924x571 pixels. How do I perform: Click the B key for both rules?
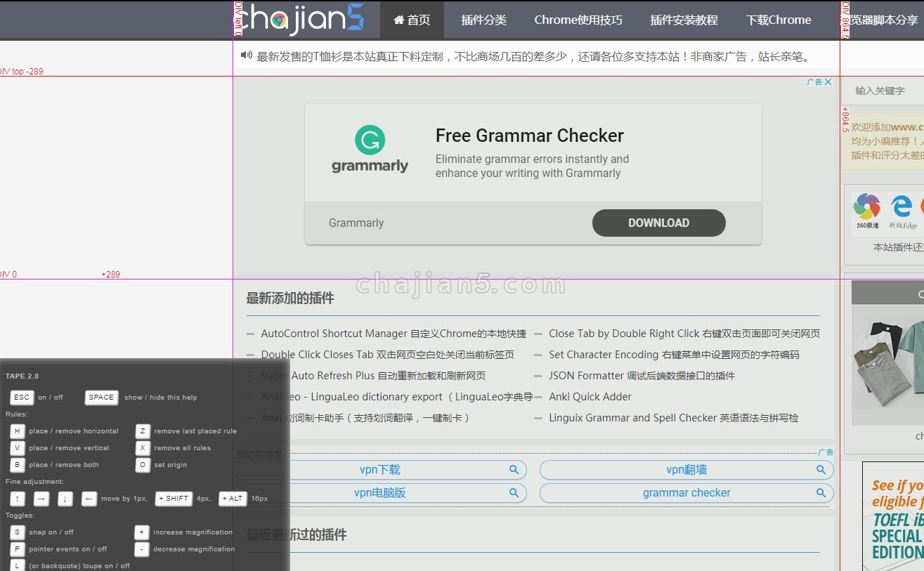pos(18,465)
